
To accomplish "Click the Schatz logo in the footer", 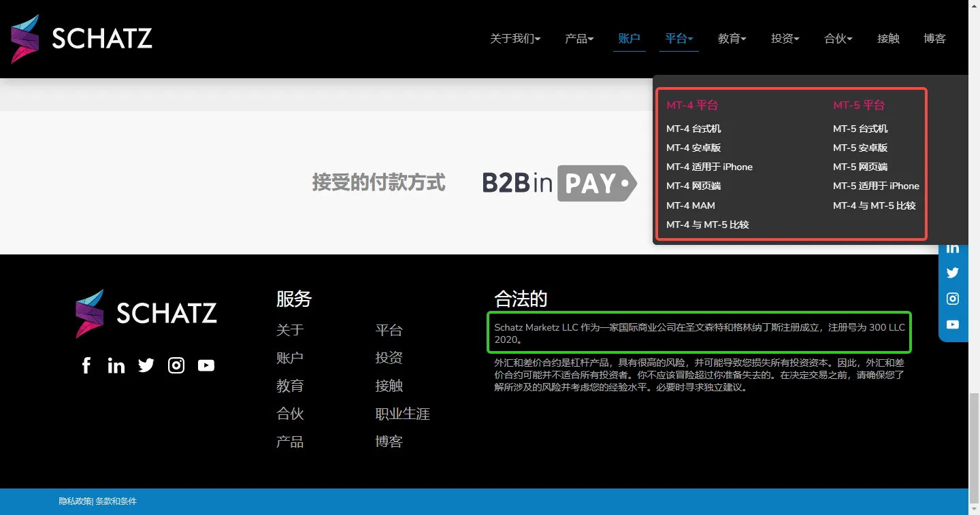I will (146, 314).
